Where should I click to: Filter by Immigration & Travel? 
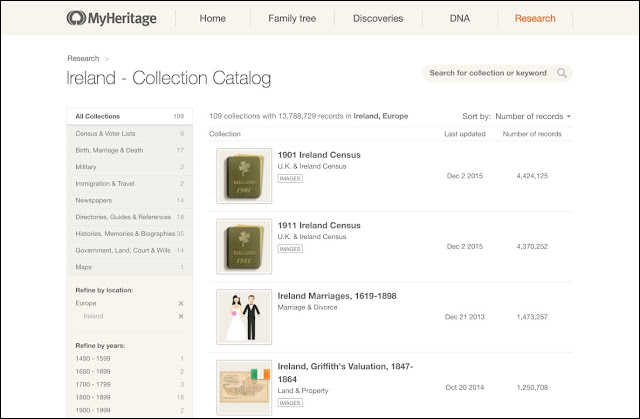click(129, 184)
